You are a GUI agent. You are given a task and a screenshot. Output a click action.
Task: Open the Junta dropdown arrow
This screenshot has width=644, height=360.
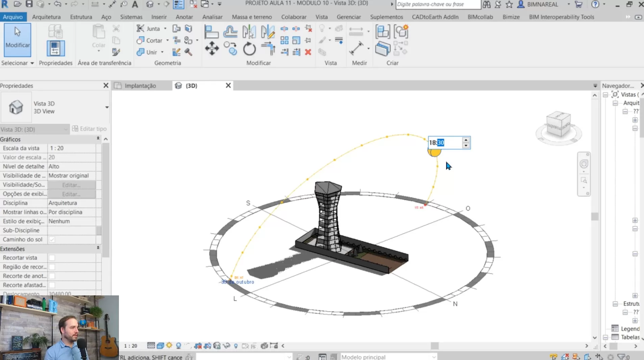(165, 29)
